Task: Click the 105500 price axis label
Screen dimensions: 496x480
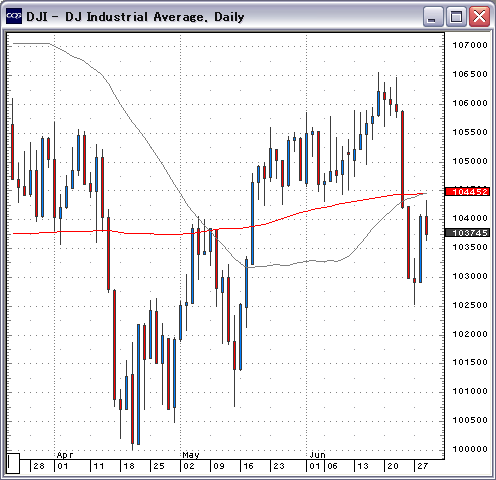Action: click(470, 132)
